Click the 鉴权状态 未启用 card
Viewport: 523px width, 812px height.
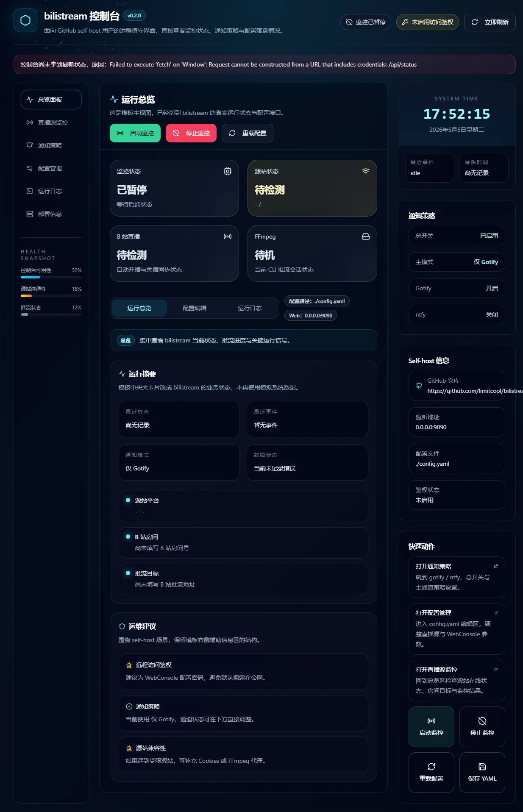click(457, 495)
